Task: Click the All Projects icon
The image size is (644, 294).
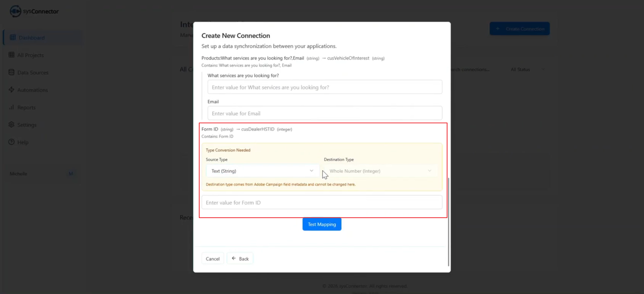Action: [11, 55]
